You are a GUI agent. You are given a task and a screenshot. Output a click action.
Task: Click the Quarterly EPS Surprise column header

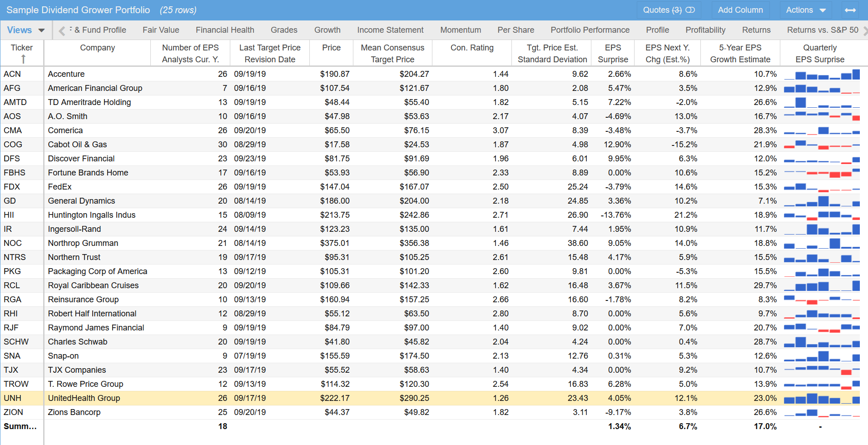coord(820,54)
